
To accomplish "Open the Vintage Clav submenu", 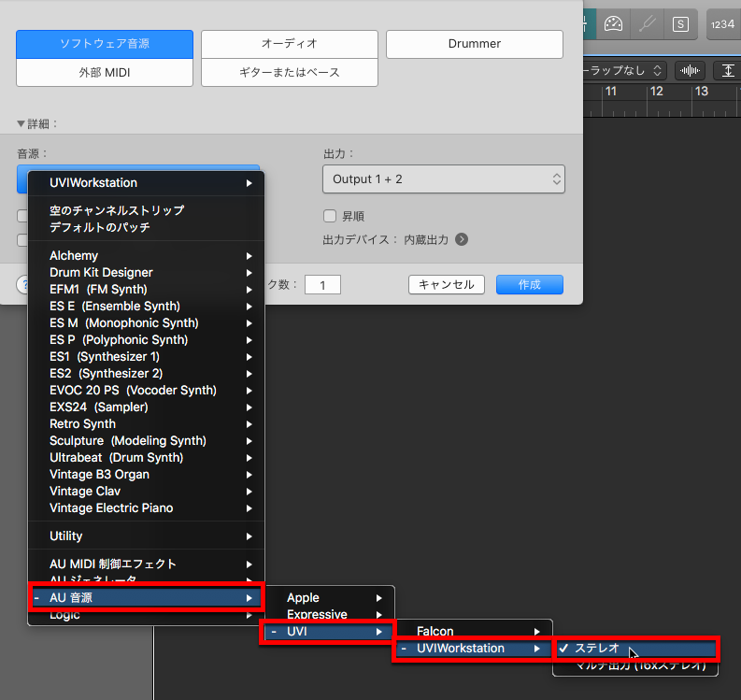I will [147, 492].
